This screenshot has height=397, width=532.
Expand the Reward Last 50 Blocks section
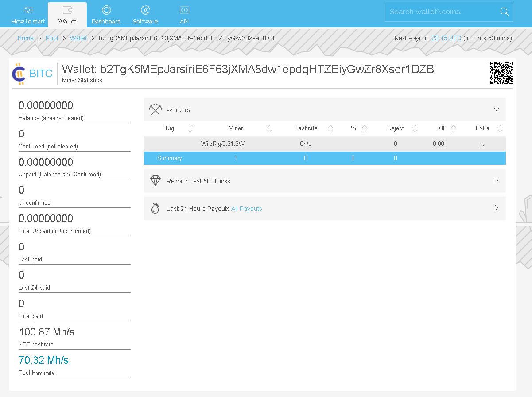496,181
